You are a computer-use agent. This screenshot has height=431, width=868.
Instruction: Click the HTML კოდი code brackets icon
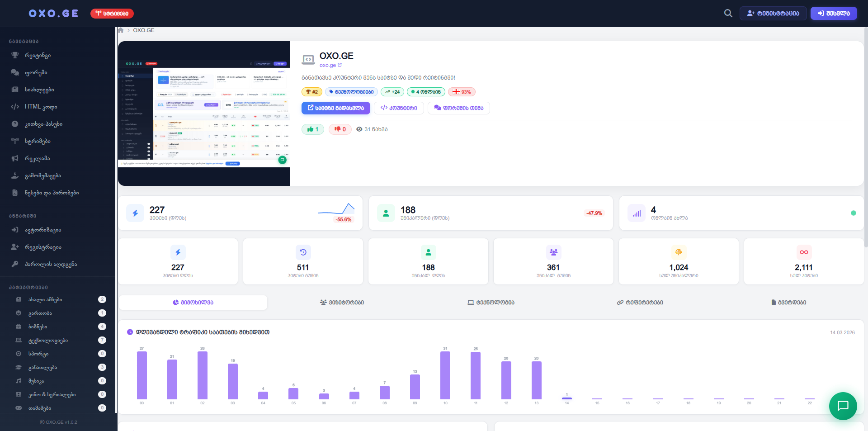[x=15, y=107]
